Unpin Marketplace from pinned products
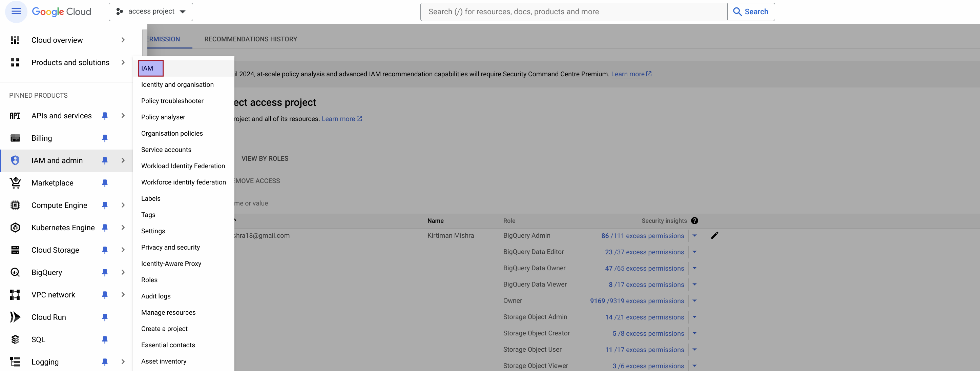 click(x=105, y=183)
